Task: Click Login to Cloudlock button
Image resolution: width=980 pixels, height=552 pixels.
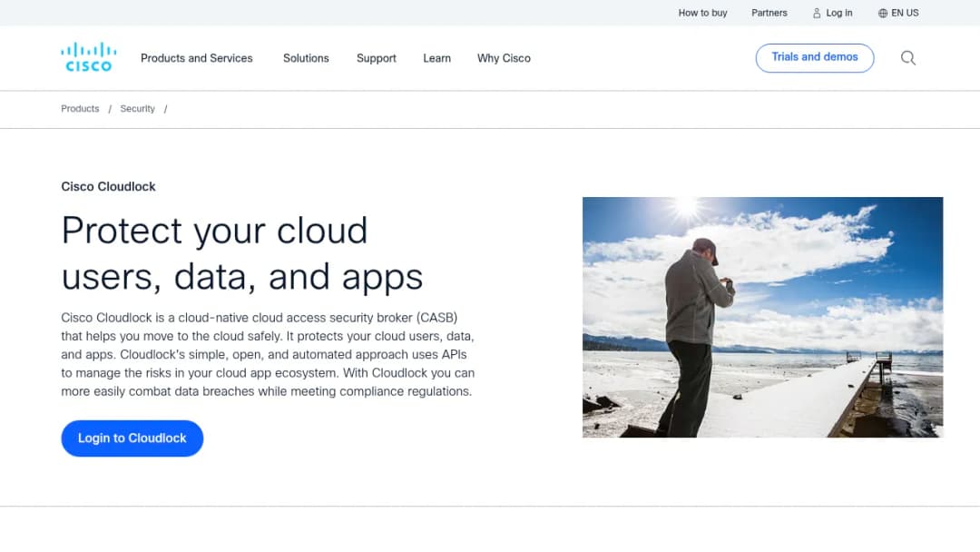Action: pyautogui.click(x=132, y=439)
